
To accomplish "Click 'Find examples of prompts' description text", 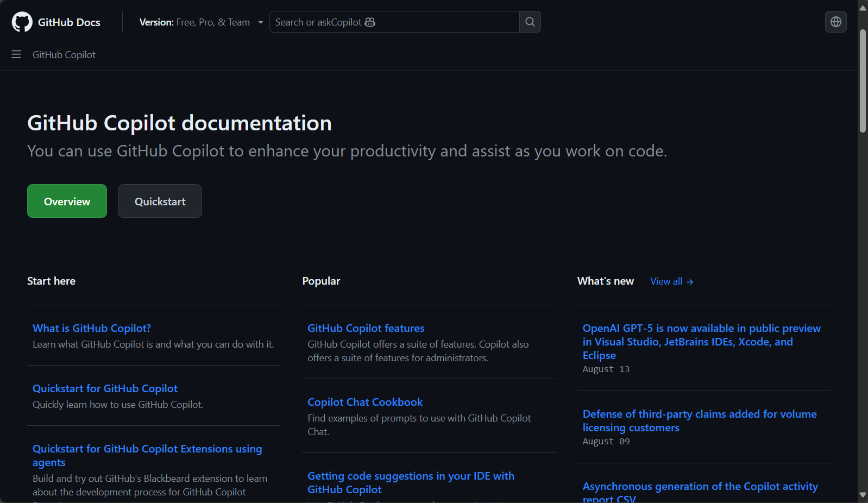I will pos(419,425).
